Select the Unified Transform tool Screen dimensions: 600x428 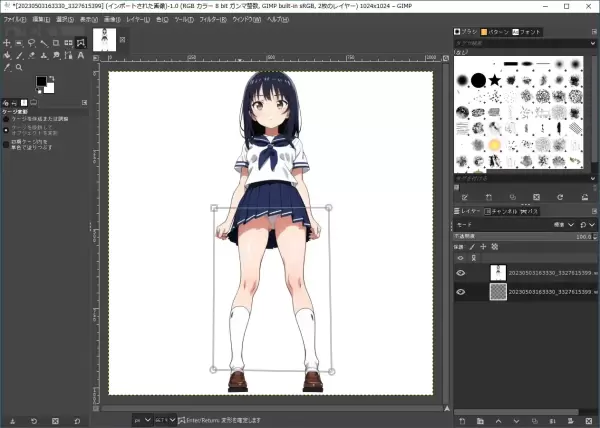click(68, 43)
